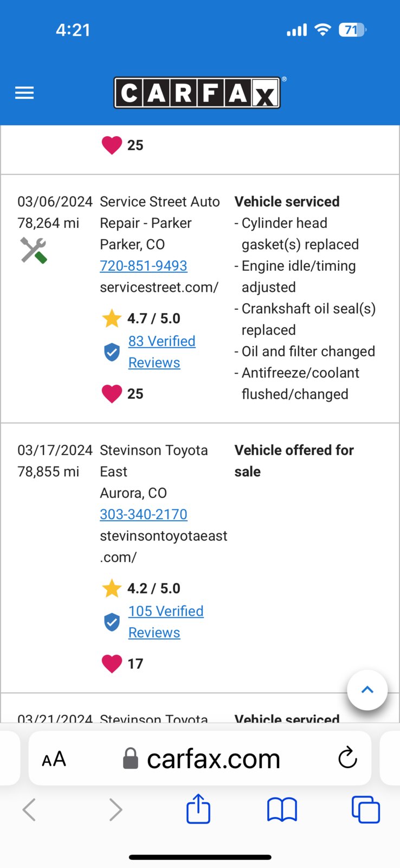Tap the scroll-to-top chevron button

pos(367,690)
